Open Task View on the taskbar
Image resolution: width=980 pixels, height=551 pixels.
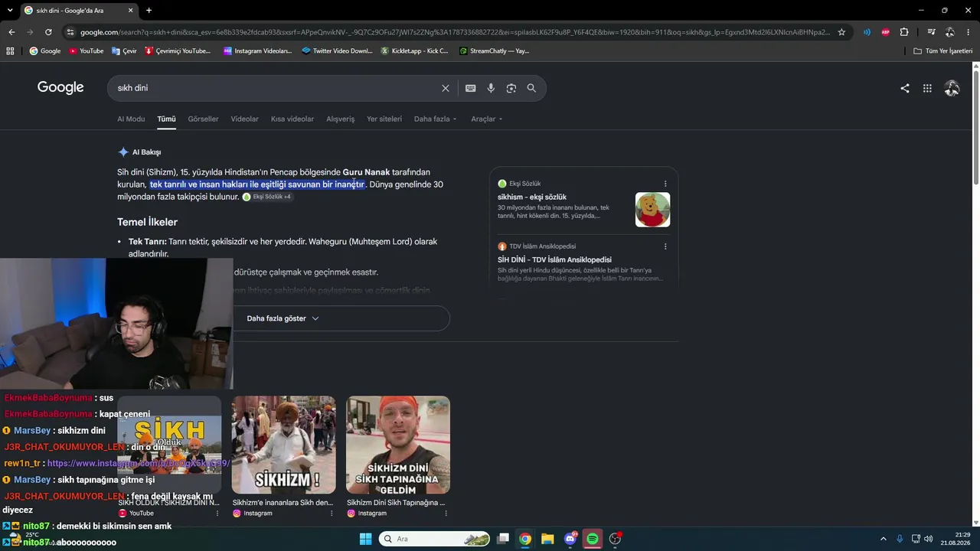coord(503,539)
